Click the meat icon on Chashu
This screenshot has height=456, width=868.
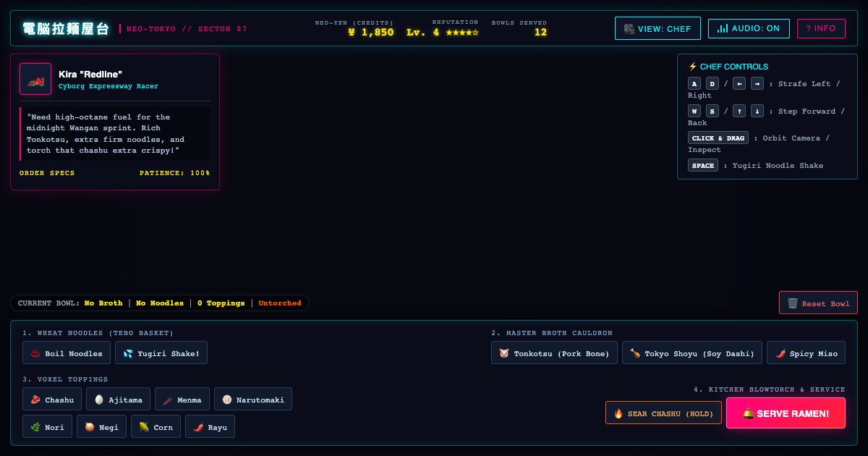(x=35, y=400)
